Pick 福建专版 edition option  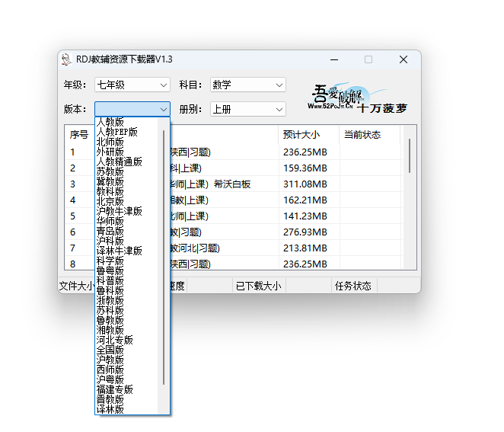(x=114, y=389)
